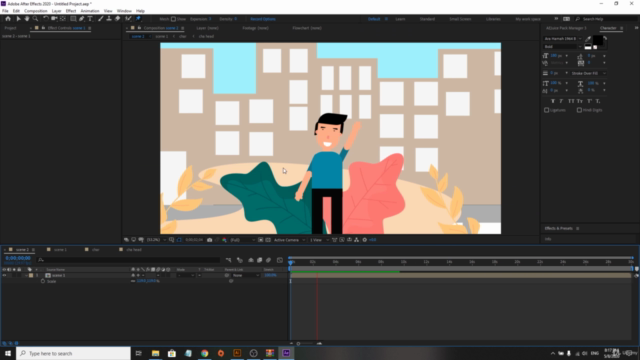Select the Clone Stamp tool
640x360 pixels.
tap(109, 19)
